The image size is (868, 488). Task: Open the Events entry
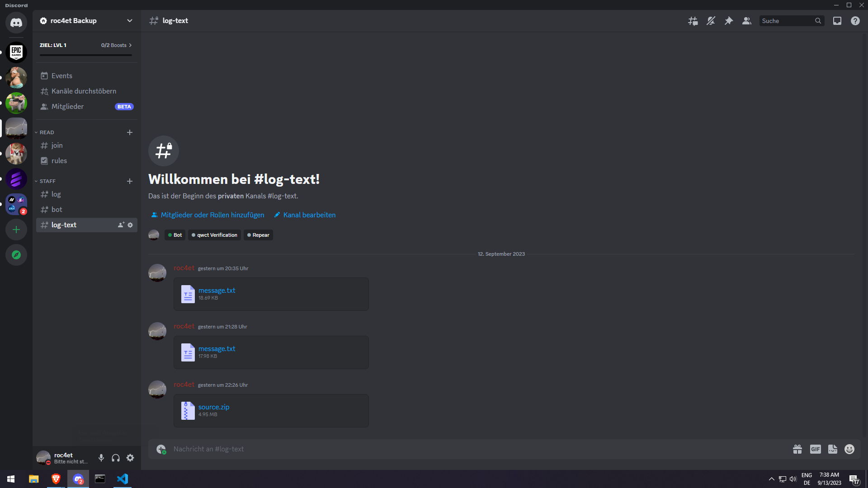[x=62, y=76]
